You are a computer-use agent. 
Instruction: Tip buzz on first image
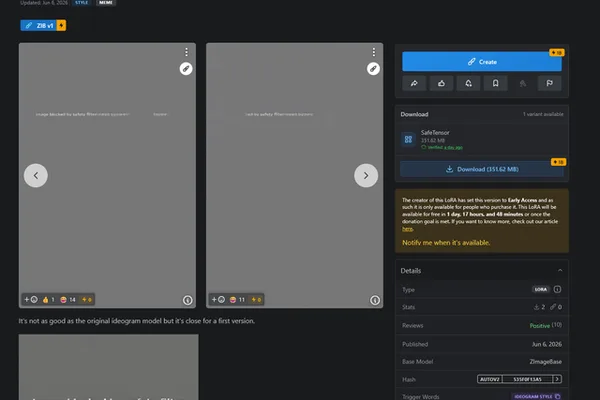[x=87, y=300]
